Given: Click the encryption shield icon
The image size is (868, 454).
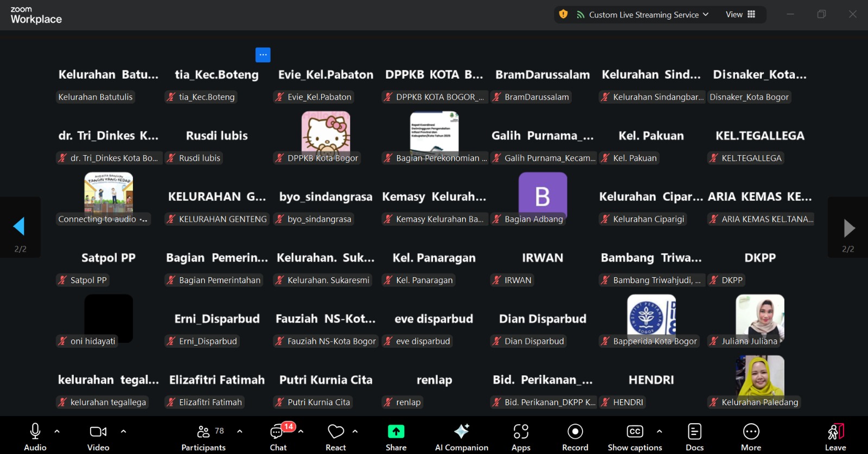Looking at the screenshot, I should point(563,15).
